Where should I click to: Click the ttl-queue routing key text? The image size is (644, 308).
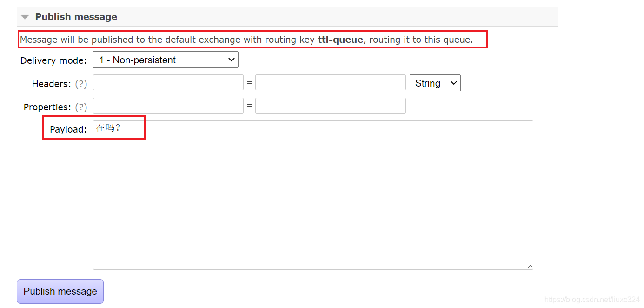340,40
